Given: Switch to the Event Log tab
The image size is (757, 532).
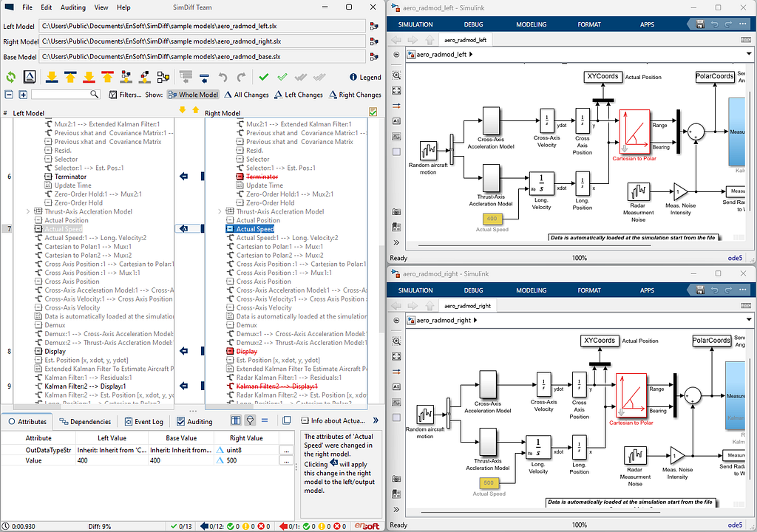Looking at the screenshot, I should [x=144, y=421].
